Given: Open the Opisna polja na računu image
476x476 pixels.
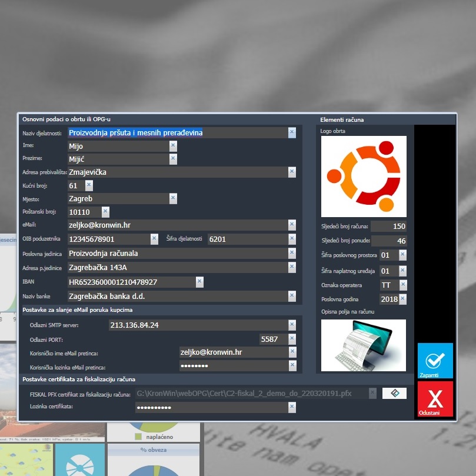Looking at the screenshot, I should click(x=364, y=345).
